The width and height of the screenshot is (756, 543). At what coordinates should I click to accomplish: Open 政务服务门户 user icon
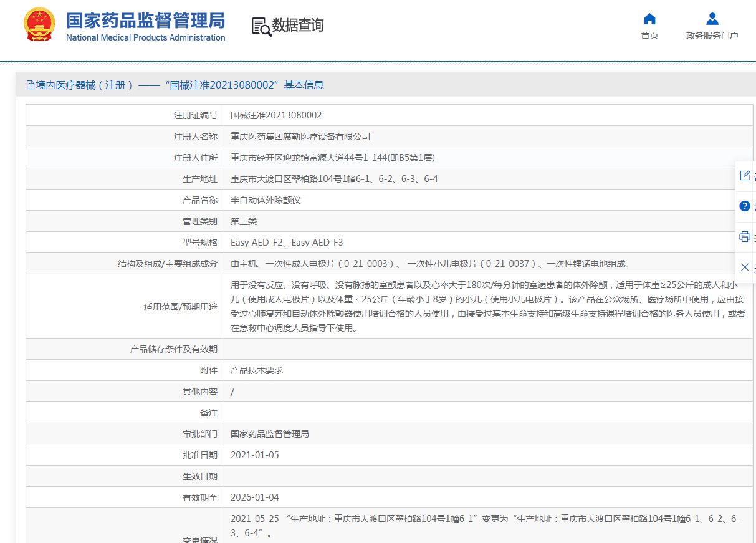[x=712, y=18]
